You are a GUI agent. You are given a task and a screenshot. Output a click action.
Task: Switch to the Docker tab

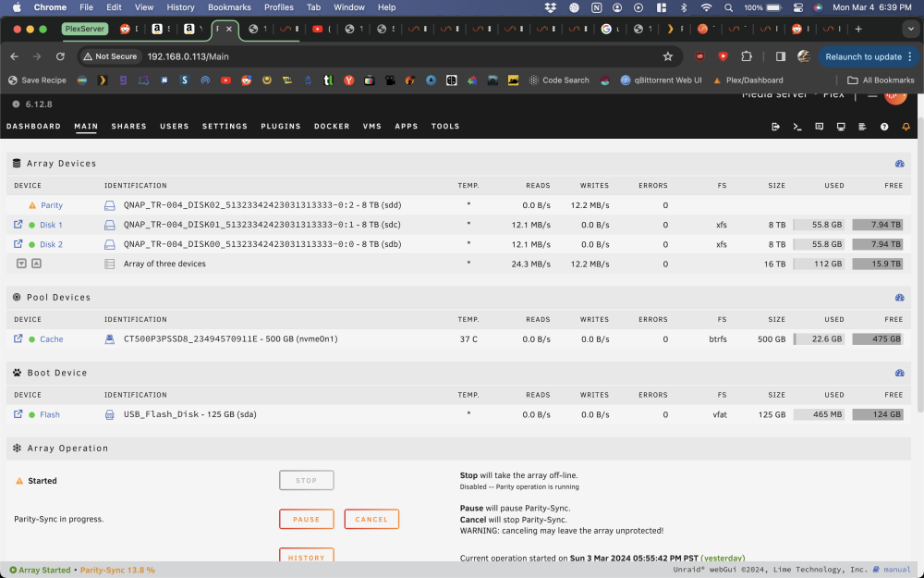coord(332,126)
